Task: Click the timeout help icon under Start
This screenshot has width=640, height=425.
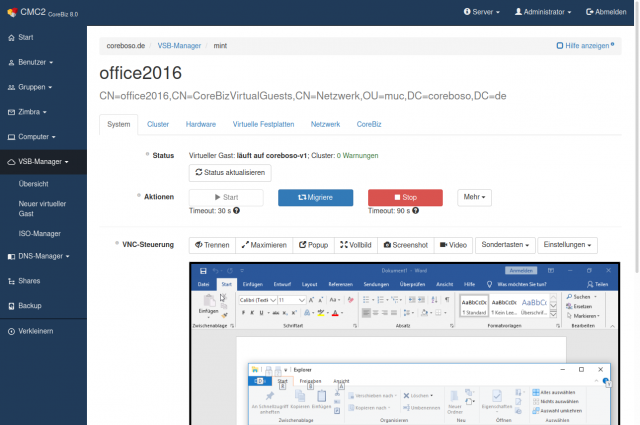Action: click(236, 211)
